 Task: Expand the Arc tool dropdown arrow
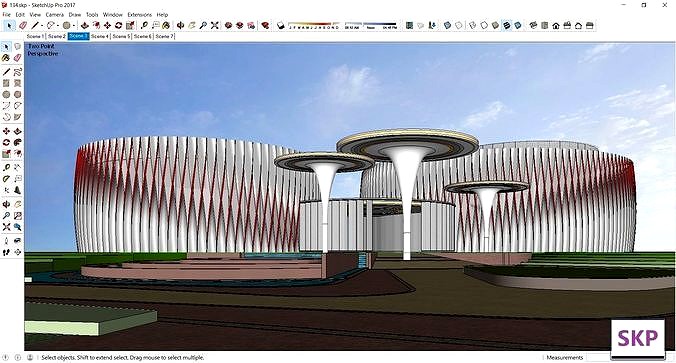point(58,26)
